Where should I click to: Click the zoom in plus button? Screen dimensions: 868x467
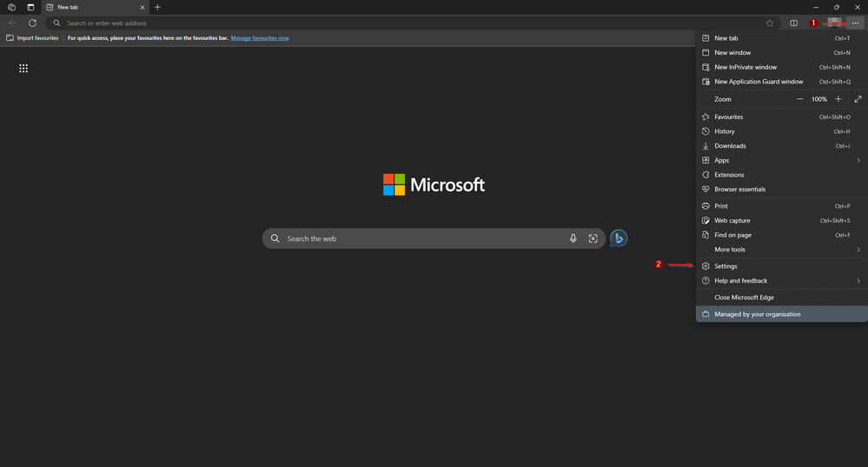point(838,99)
